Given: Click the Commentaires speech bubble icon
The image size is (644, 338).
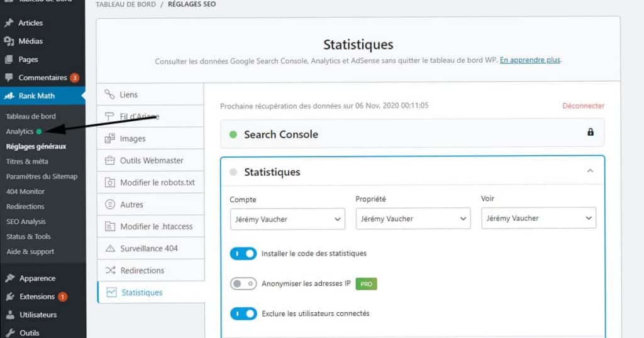Looking at the screenshot, I should 9,77.
